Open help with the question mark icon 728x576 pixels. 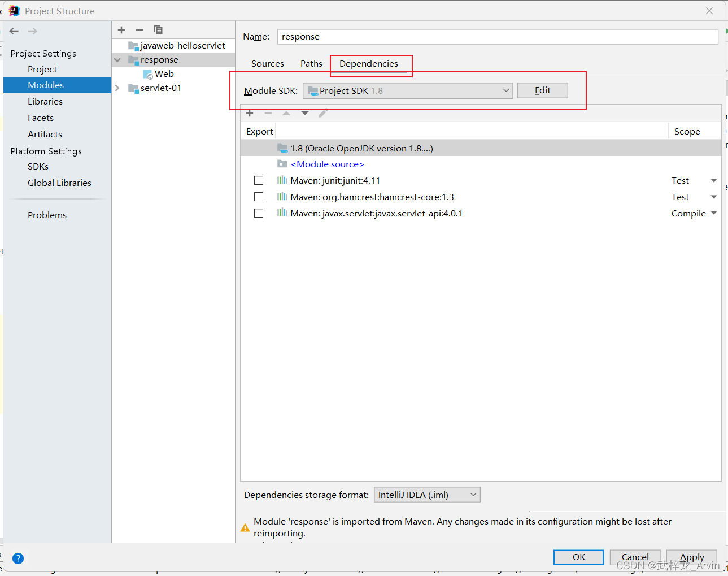tap(18, 558)
